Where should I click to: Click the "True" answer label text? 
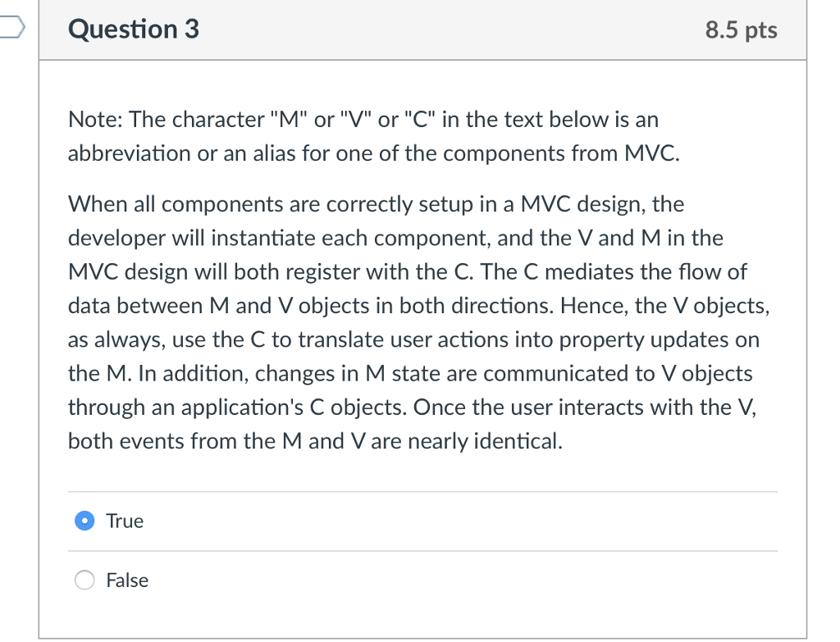pos(124,521)
